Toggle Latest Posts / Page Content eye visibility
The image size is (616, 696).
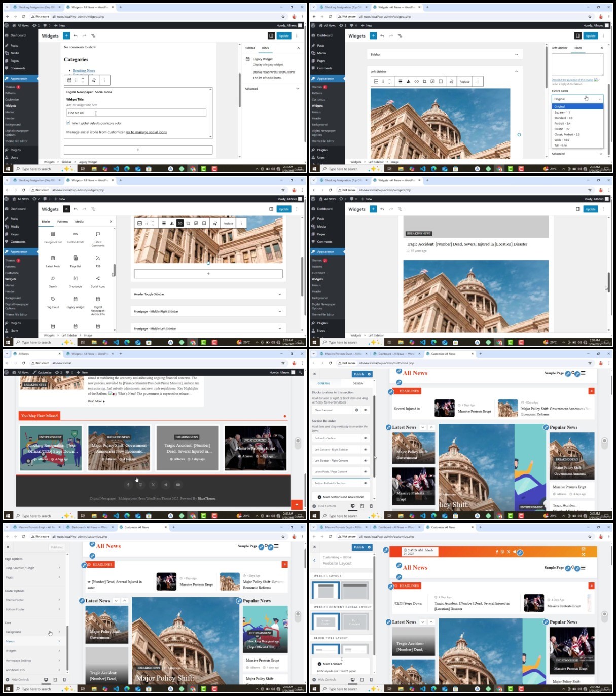[x=365, y=472]
